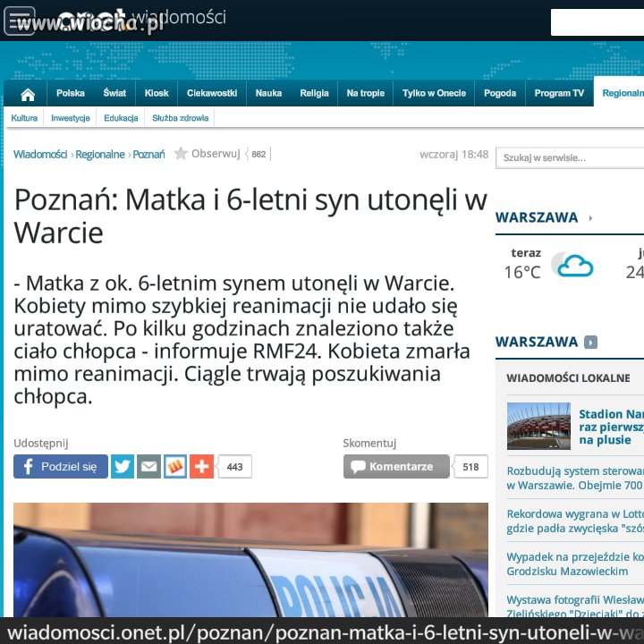Open the Rekordowa wygrana w Lotto article

(575, 521)
